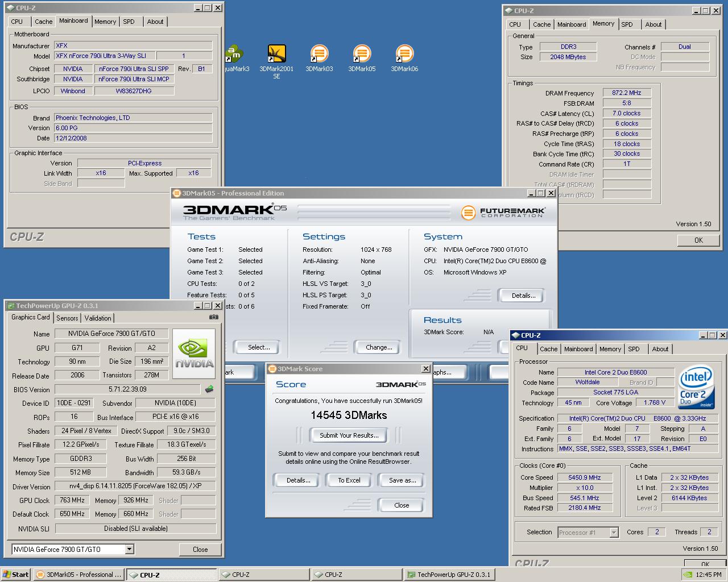This screenshot has height=582, width=728.
Task: Open the Start menu
Action: (15, 575)
